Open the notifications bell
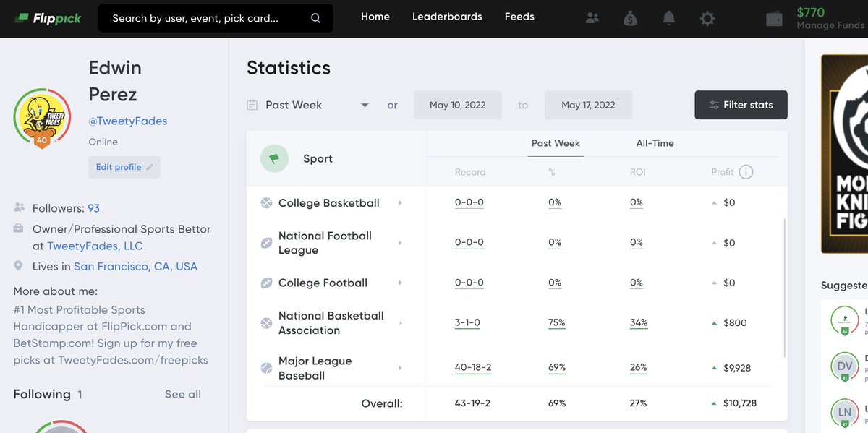 point(669,18)
